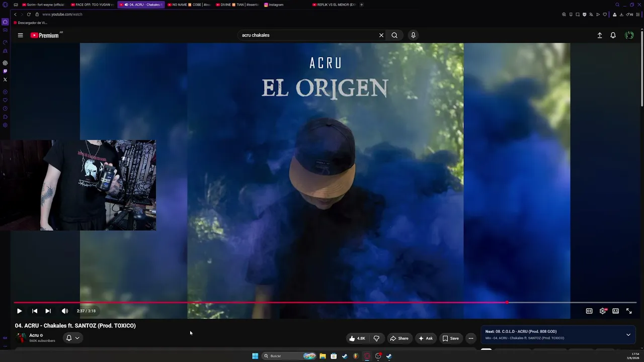Open the Acru channel avatar
The height and width of the screenshot is (362, 644).
[x=21, y=338]
